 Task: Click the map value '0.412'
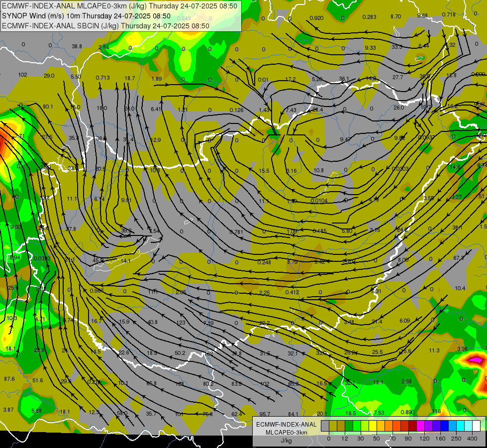click(292, 292)
